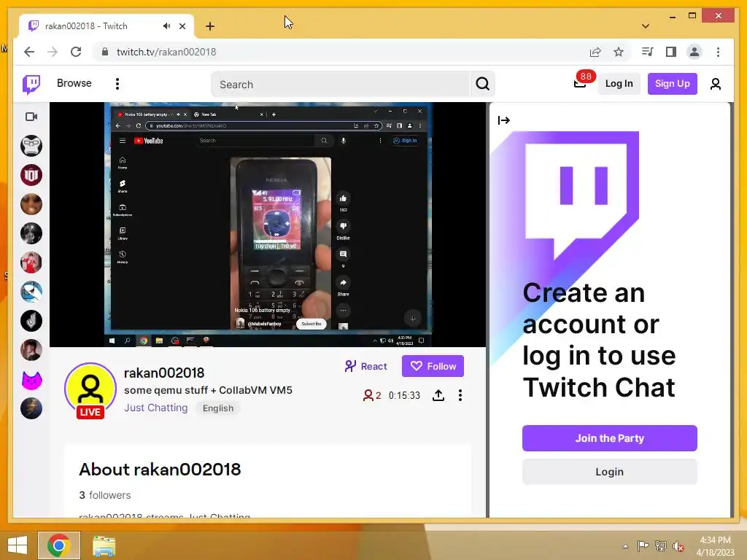Viewport: 747px width, 560px height.
Task: Collapse the chat panel arrow
Action: [x=503, y=120]
